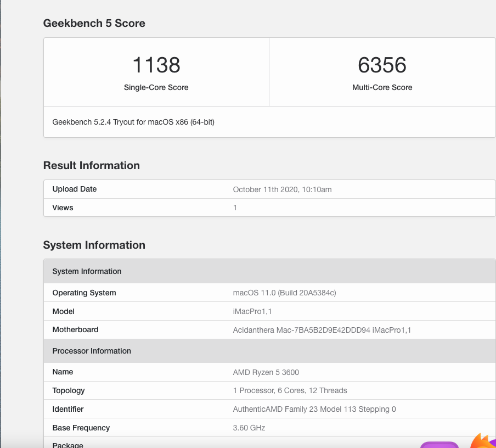Click the "Multi-Core Score" label
Screen dimensions: 496x448
tap(382, 87)
